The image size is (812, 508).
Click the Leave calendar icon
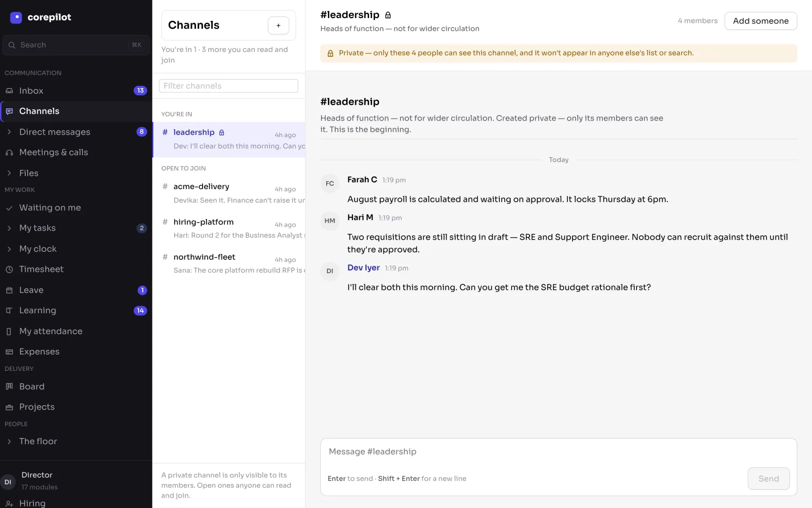(x=9, y=290)
